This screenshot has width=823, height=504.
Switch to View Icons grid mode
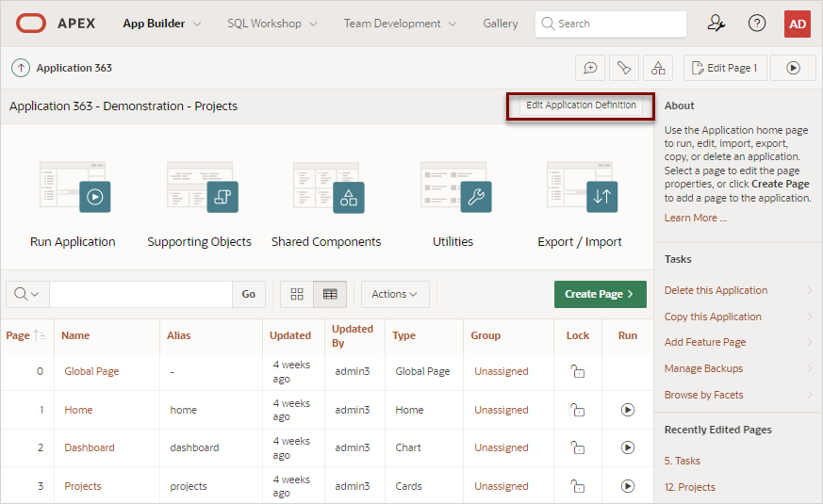click(x=297, y=294)
